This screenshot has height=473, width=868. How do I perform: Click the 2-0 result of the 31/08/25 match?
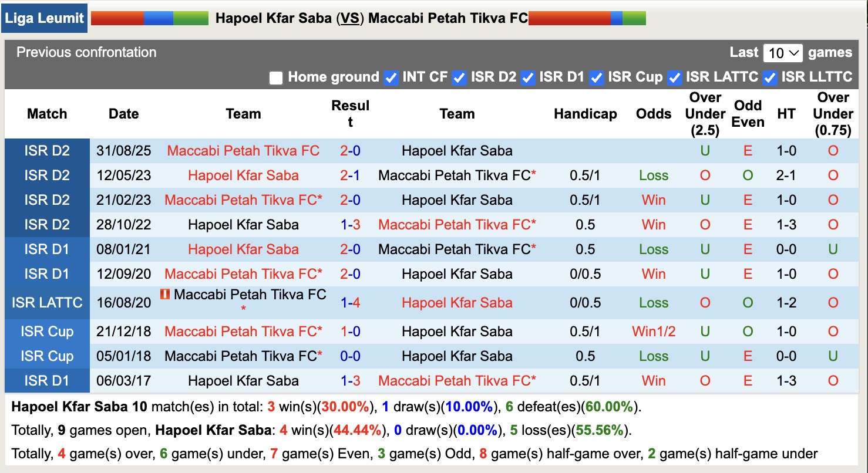tap(351, 150)
